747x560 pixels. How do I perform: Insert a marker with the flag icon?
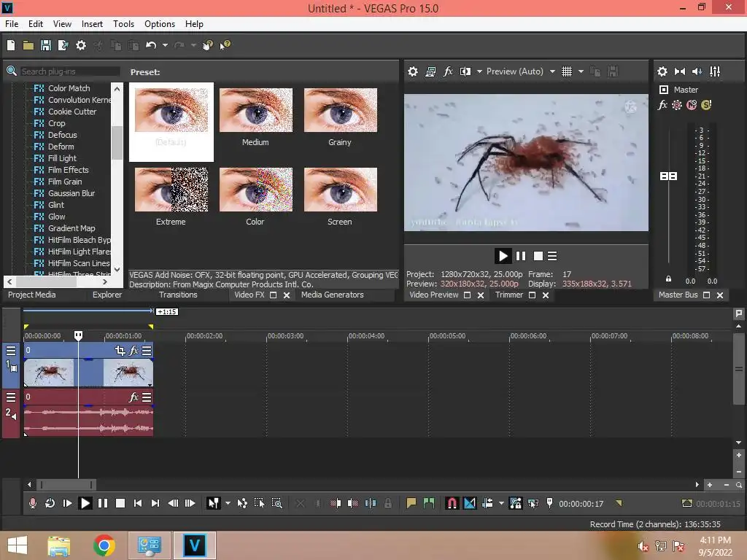pyautogui.click(x=411, y=503)
